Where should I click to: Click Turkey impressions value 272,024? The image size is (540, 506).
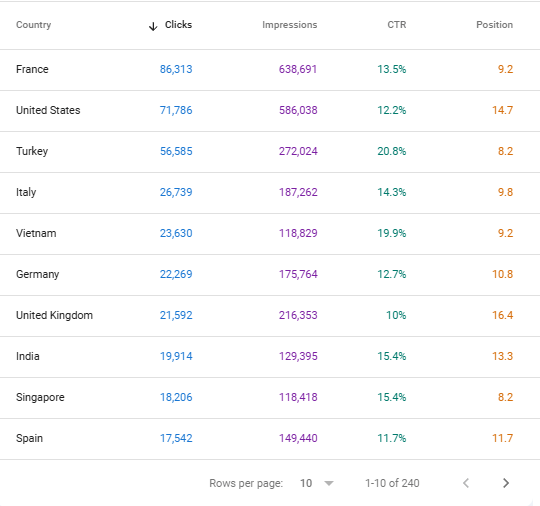point(298,151)
